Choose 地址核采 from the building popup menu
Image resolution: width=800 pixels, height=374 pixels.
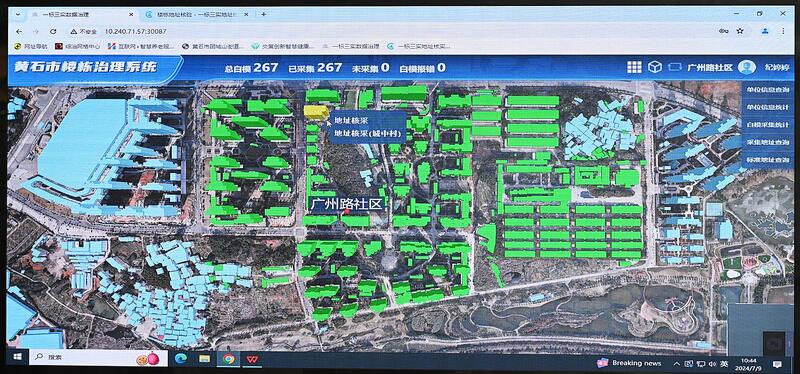pos(351,121)
